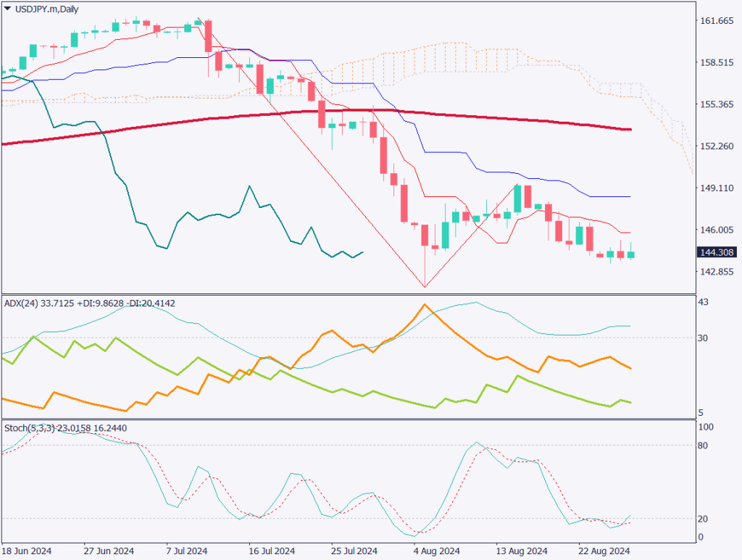Click the 161.665 price scale label
This screenshot has height=560, width=742.
tap(715, 21)
